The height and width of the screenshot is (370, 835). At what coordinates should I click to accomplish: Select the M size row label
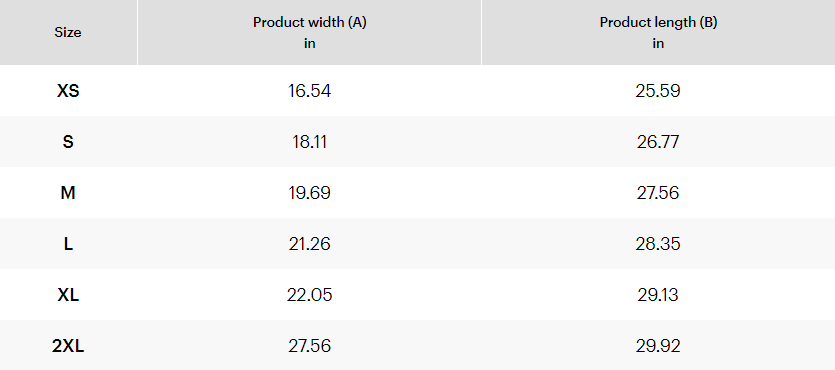pyautogui.click(x=68, y=193)
